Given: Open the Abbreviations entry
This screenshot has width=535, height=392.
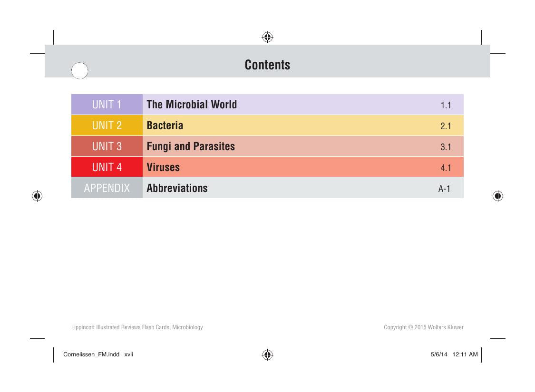Looking at the screenshot, I should 177,188.
